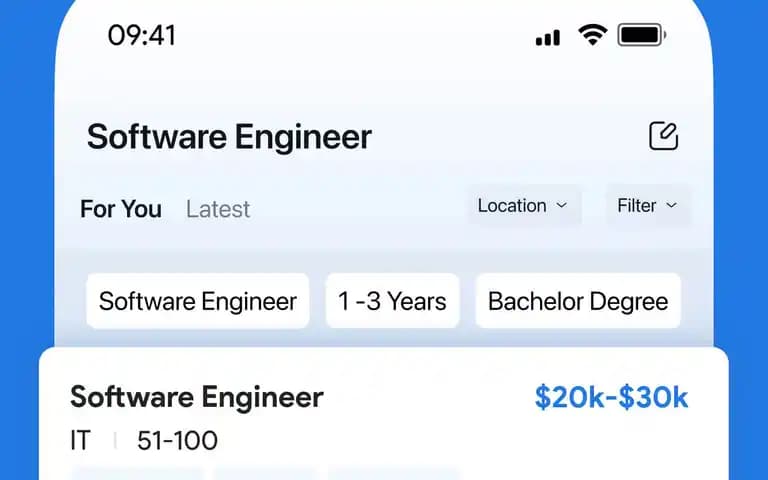Tap the 09:41 clock display

coord(142,35)
